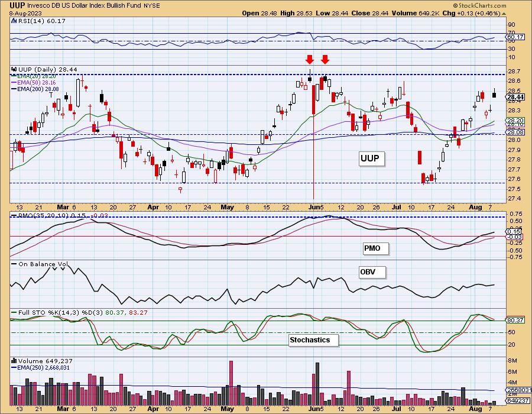Click the Invesco DB US Dollar Index fund name
This screenshot has width=532, height=414.
click(x=84, y=6)
